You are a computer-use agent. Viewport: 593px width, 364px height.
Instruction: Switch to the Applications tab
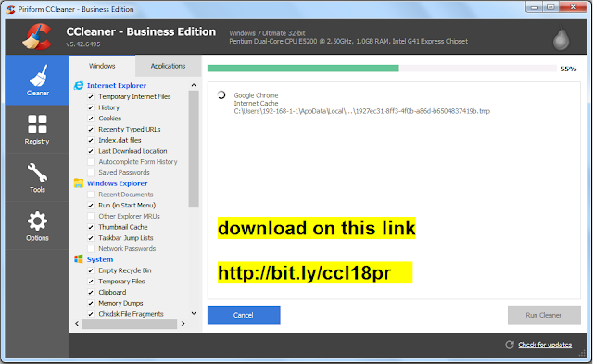pos(169,66)
